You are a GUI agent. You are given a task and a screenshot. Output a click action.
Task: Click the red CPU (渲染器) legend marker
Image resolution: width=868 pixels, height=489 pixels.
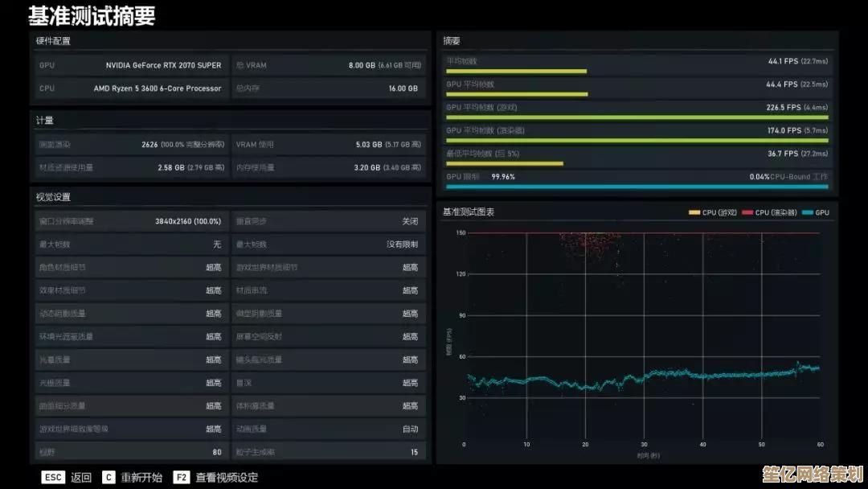747,212
